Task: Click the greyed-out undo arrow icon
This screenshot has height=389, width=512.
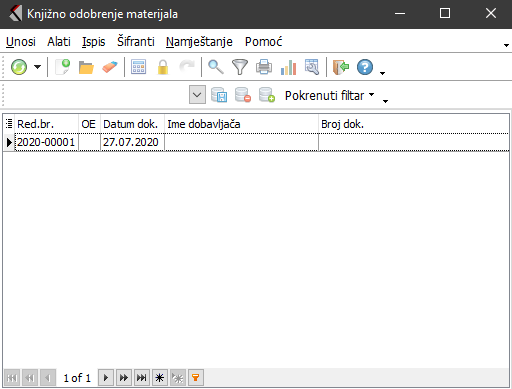Action: 187,66
